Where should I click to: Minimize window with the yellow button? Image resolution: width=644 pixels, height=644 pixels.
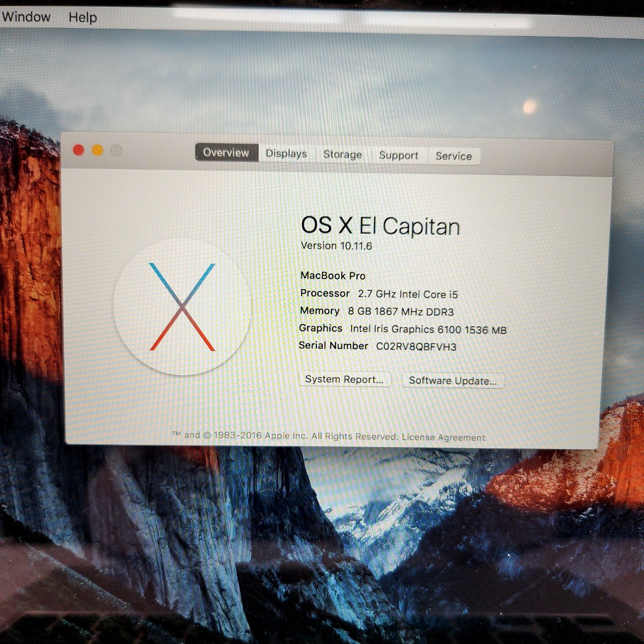tap(98, 151)
